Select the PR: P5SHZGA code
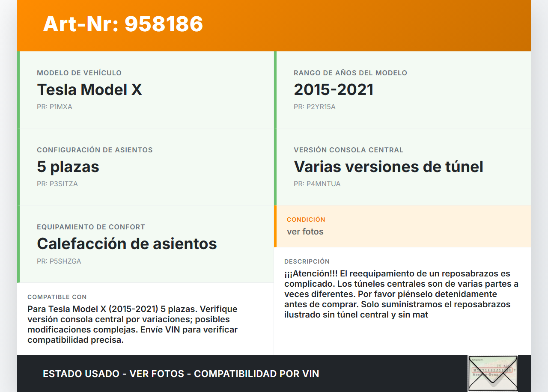The image size is (548, 392). tap(59, 261)
